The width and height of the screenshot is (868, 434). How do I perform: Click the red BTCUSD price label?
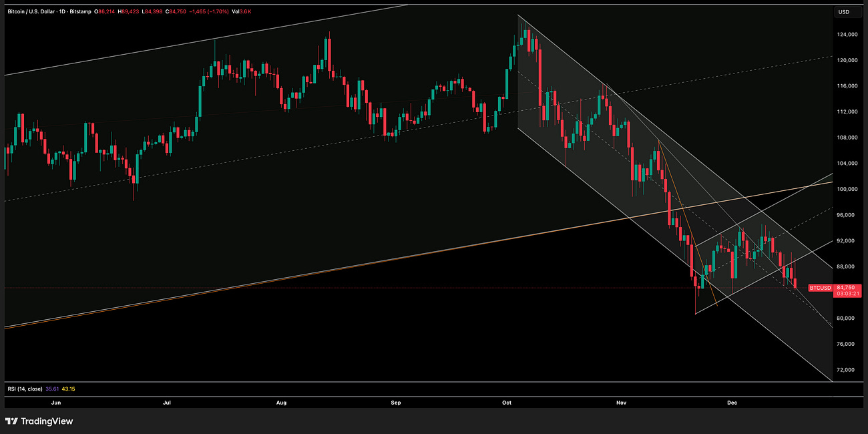tap(821, 288)
